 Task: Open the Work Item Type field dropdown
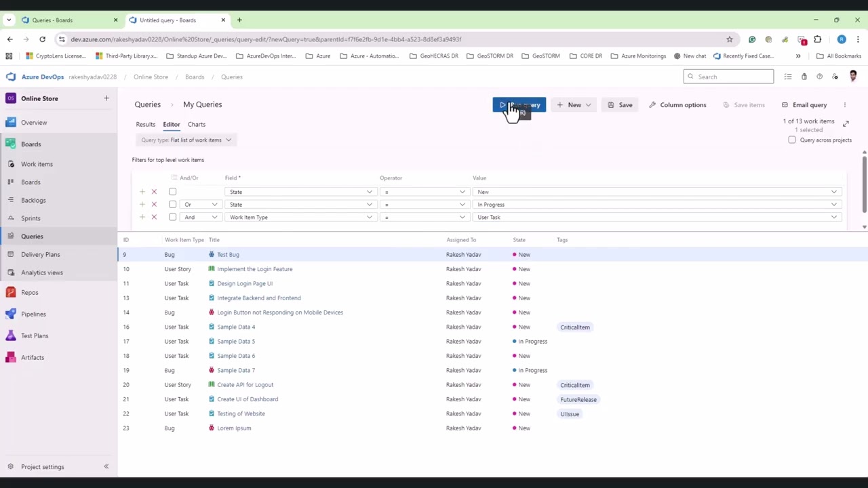(x=300, y=218)
